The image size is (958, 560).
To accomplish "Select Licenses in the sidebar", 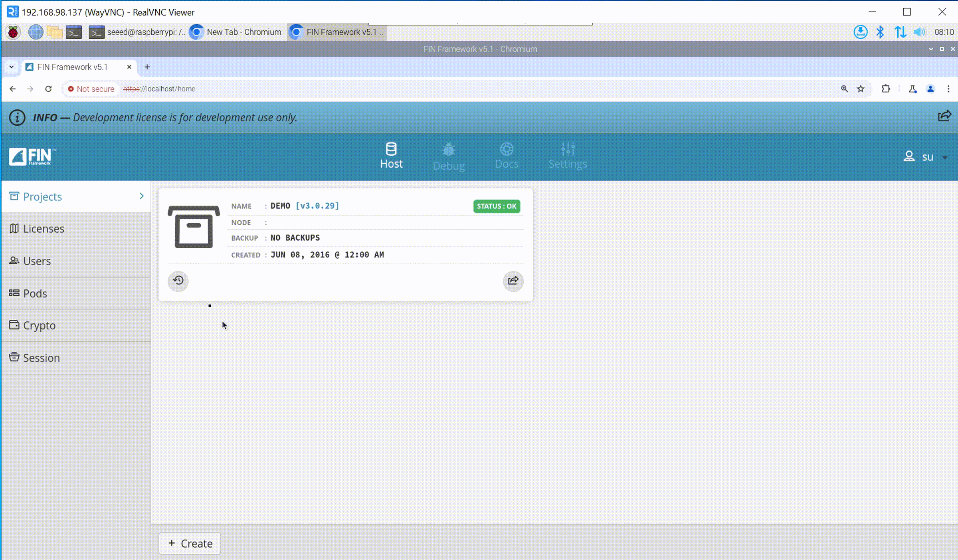I will (44, 229).
